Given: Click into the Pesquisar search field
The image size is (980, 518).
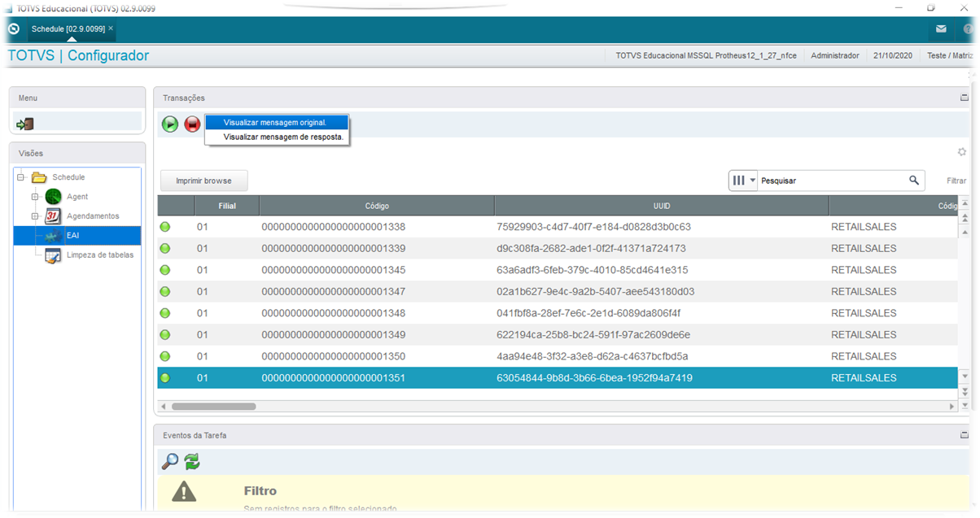Looking at the screenshot, I should [x=830, y=181].
